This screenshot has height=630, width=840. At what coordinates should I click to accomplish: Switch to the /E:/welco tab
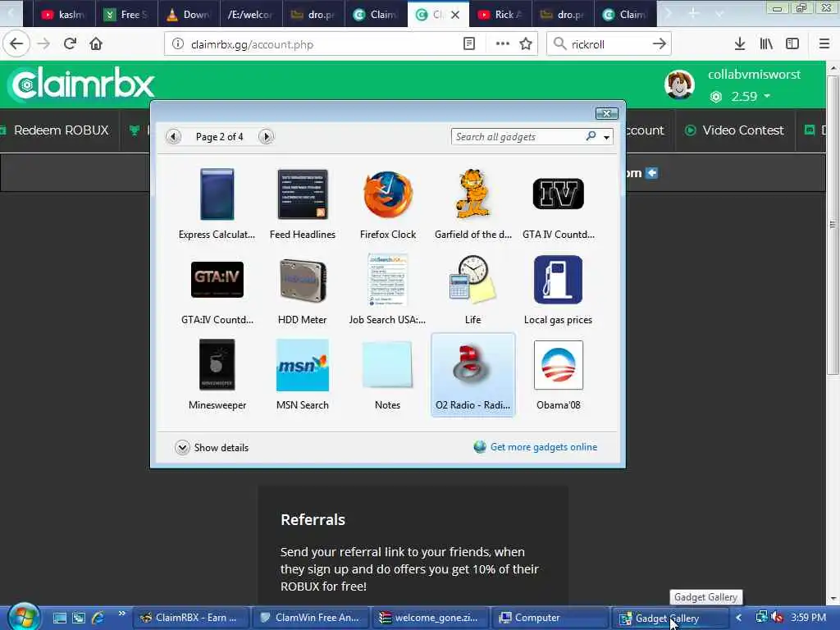coord(251,15)
